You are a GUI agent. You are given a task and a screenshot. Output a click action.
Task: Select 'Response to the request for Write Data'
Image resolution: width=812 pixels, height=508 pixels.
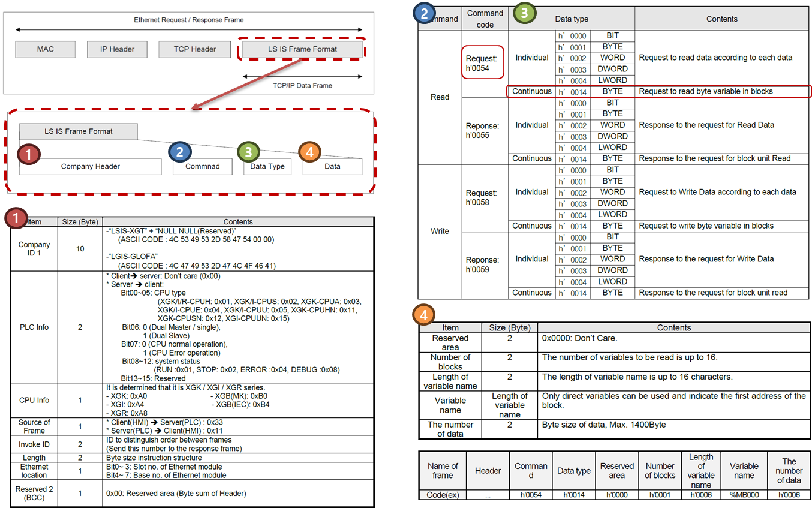tap(706, 259)
